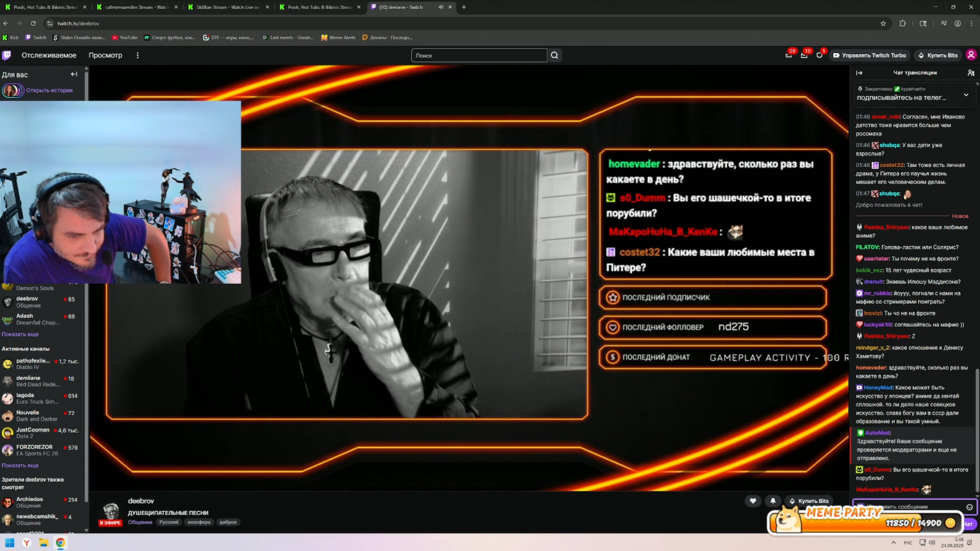Click the Открыть истории link
Image resolution: width=980 pixels, height=551 pixels.
[49, 91]
